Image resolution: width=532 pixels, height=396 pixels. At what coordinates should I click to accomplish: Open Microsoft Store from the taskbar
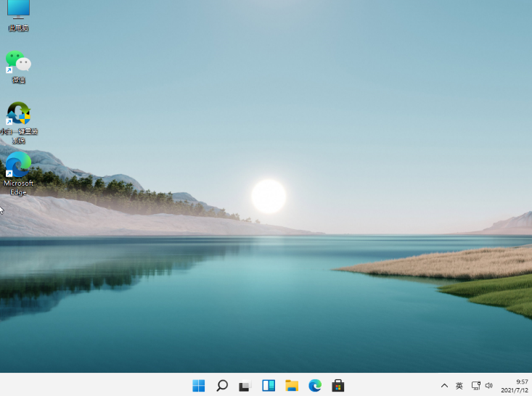tap(338, 386)
